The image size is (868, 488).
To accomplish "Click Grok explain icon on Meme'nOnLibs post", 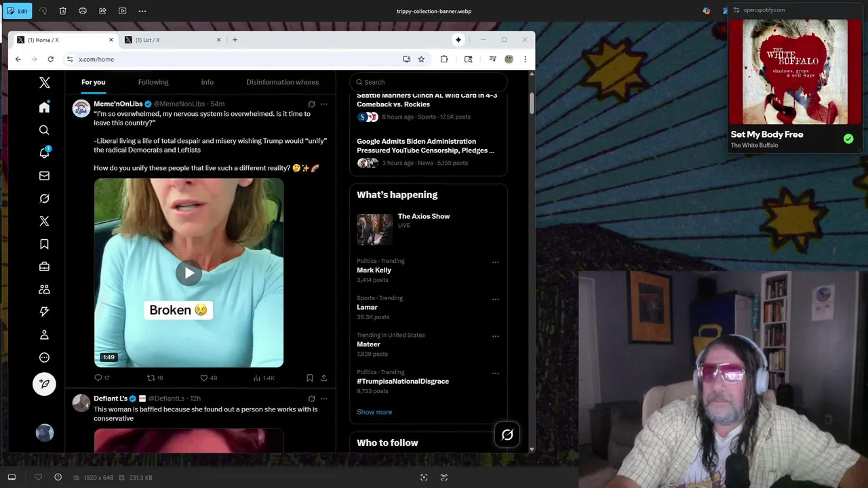I will point(311,104).
